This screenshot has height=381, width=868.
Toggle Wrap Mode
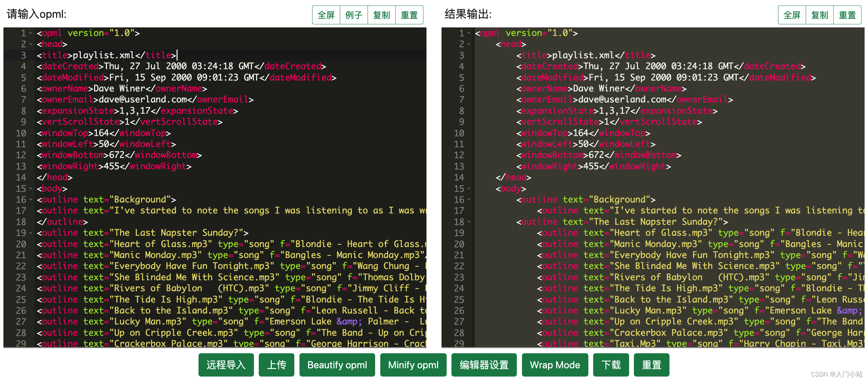[x=555, y=365]
